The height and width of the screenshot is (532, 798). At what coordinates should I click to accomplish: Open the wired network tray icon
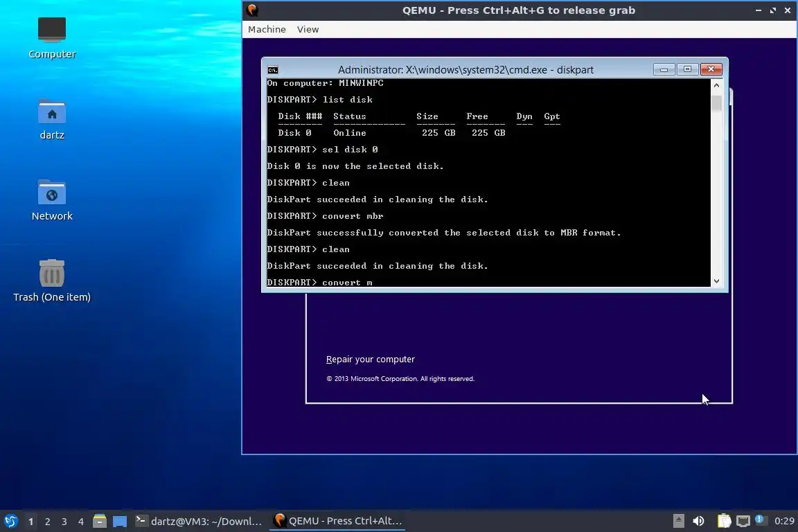(x=743, y=521)
